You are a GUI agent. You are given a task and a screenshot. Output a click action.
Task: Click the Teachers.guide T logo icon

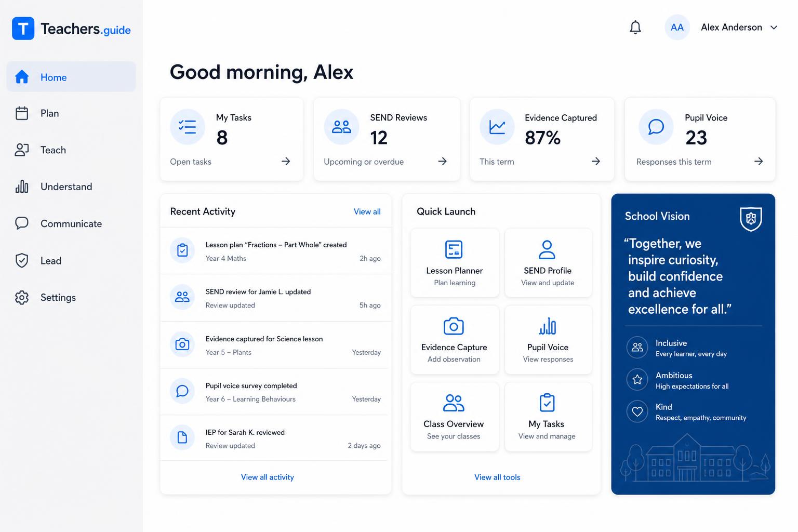23,29
